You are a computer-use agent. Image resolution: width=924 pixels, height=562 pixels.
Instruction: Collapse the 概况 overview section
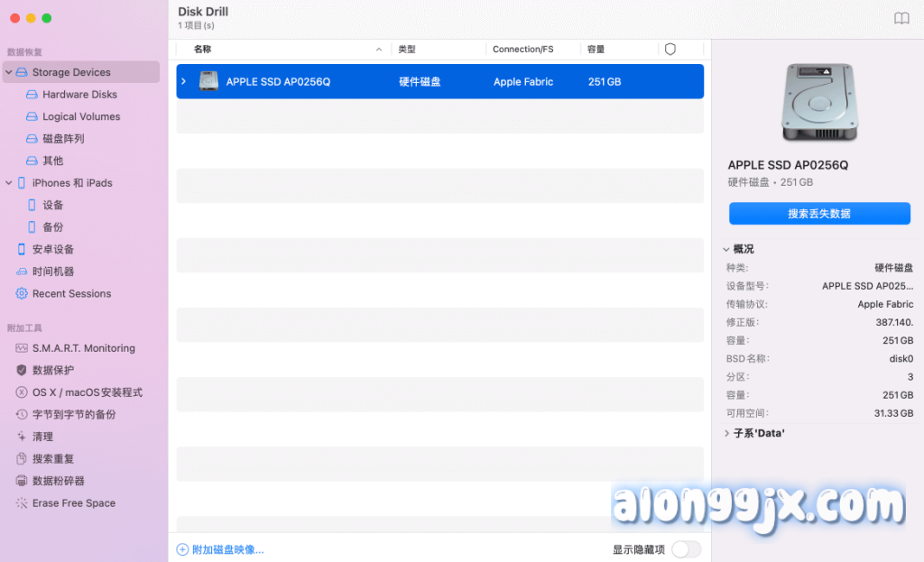tap(725, 249)
